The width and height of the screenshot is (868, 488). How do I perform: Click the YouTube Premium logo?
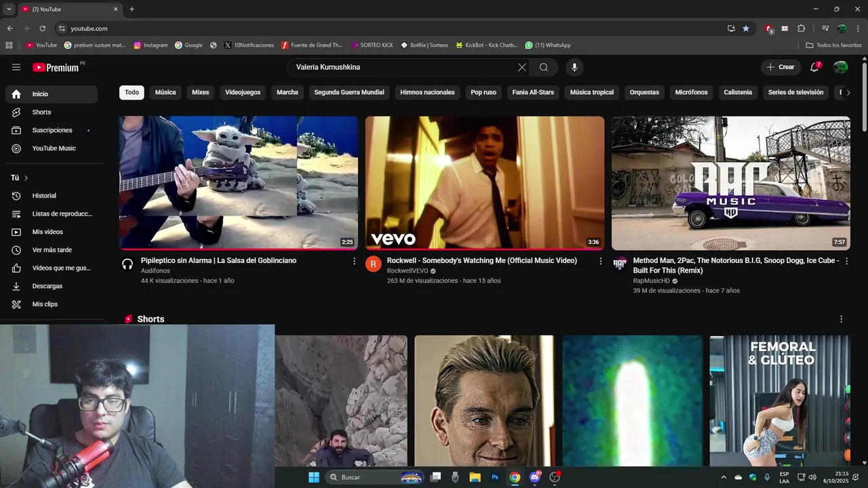click(x=57, y=67)
